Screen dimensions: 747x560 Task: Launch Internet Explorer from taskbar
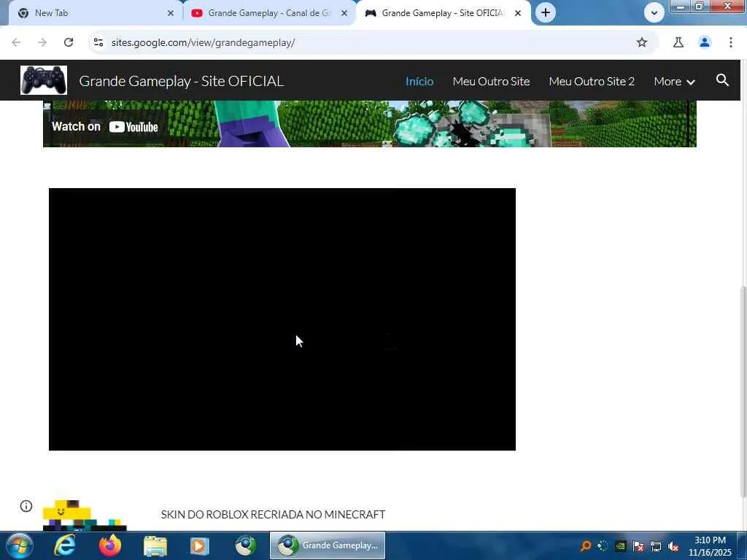(x=65, y=545)
